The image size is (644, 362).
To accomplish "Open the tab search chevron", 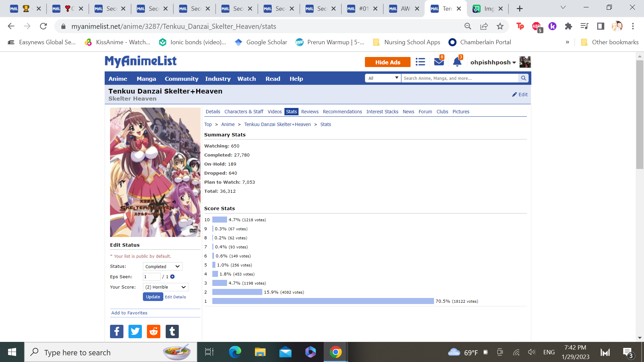I will 563,7.
